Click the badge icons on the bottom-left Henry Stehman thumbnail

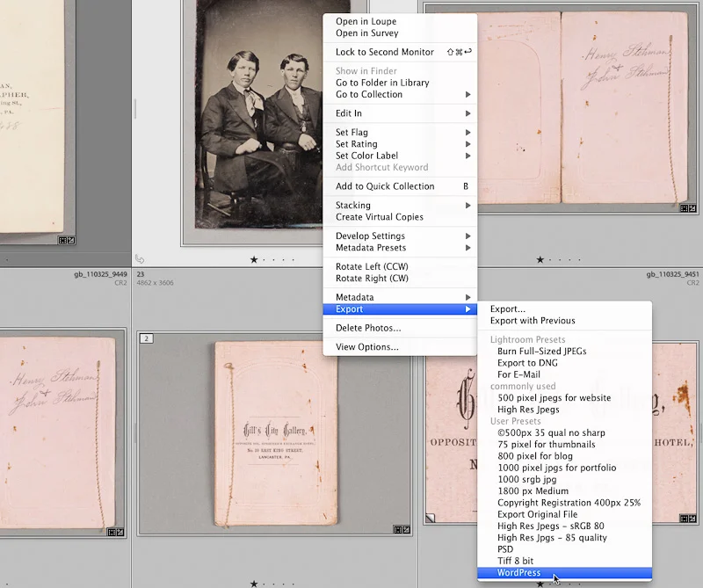point(116,532)
